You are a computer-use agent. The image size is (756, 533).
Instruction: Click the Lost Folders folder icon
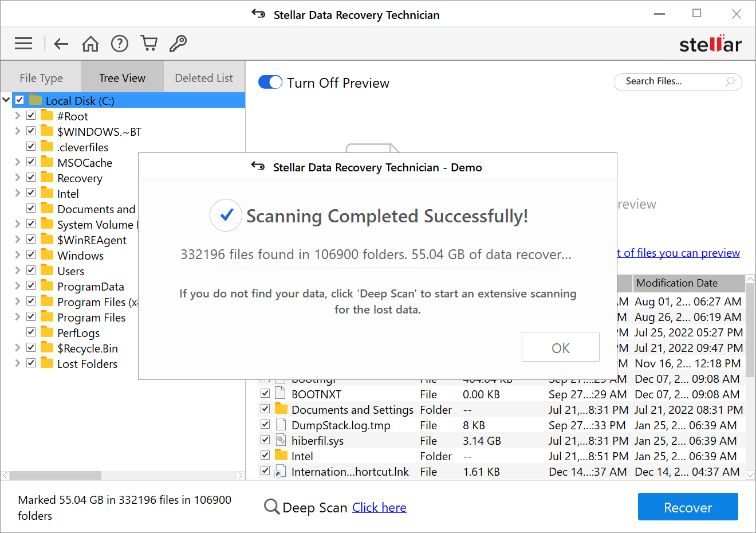click(x=47, y=363)
